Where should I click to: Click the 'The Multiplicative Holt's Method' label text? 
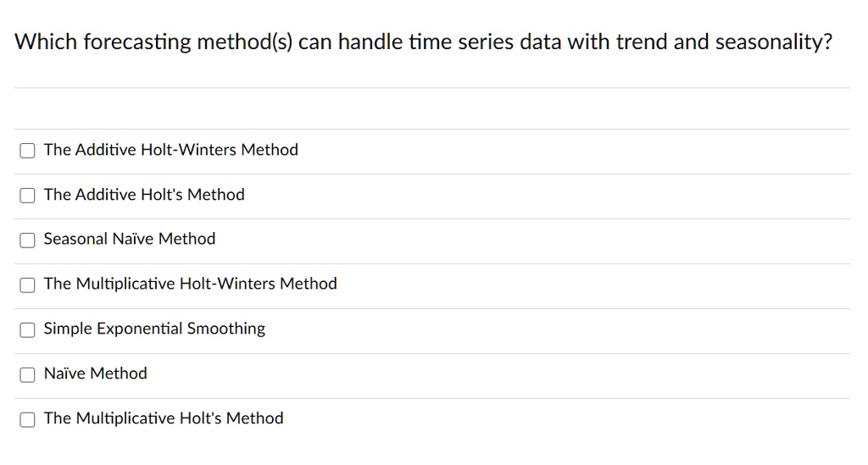164,418
